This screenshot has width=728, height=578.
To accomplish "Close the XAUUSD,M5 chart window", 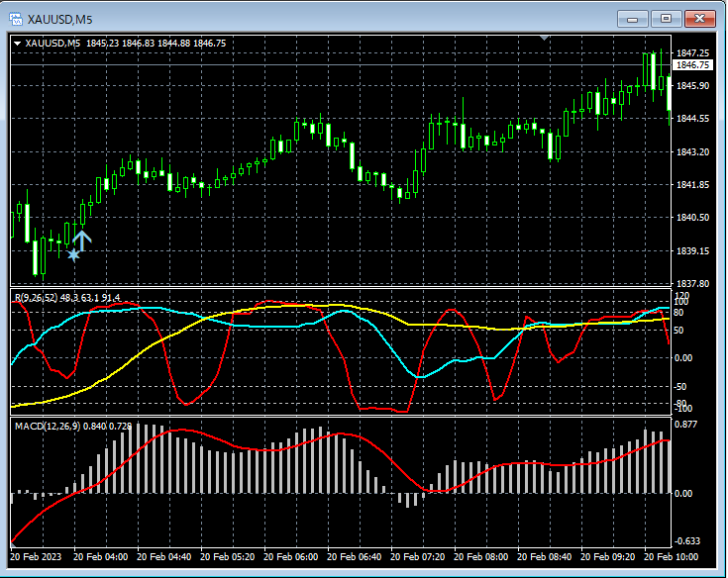I will click(x=700, y=18).
